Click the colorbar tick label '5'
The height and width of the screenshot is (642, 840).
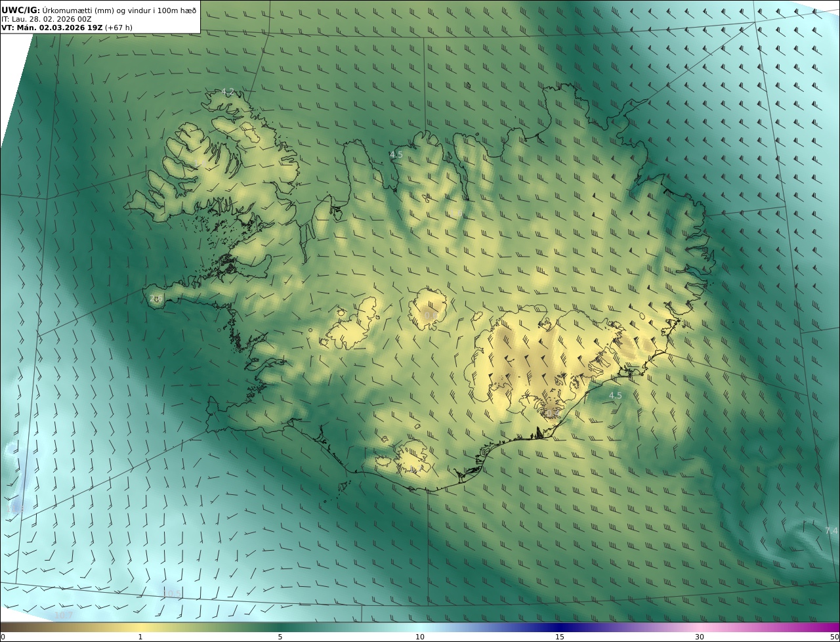click(280, 637)
